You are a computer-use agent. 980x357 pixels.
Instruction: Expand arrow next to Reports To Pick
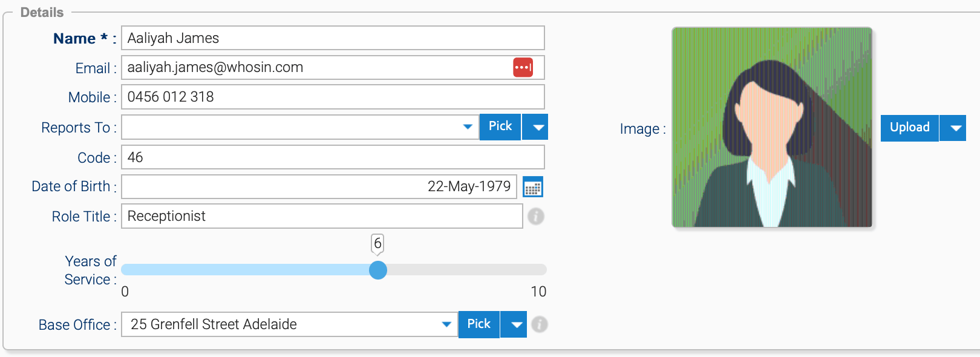(x=535, y=127)
